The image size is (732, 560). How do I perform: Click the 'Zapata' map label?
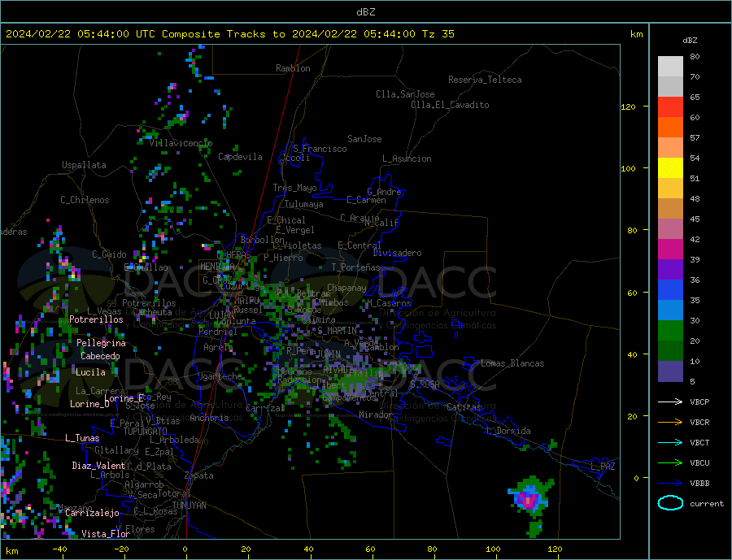point(199,476)
